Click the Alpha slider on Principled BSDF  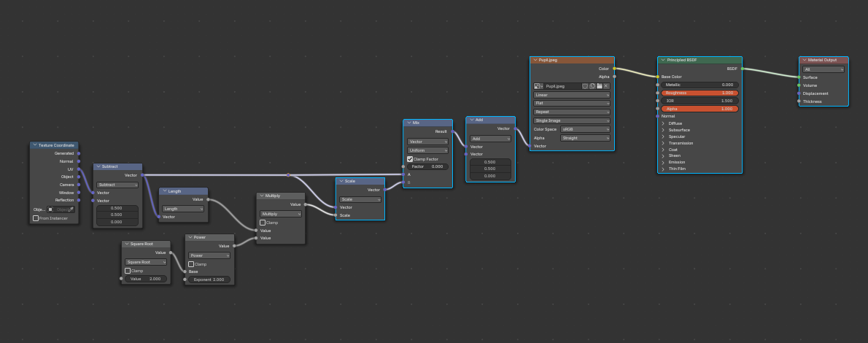pyautogui.click(x=700, y=109)
